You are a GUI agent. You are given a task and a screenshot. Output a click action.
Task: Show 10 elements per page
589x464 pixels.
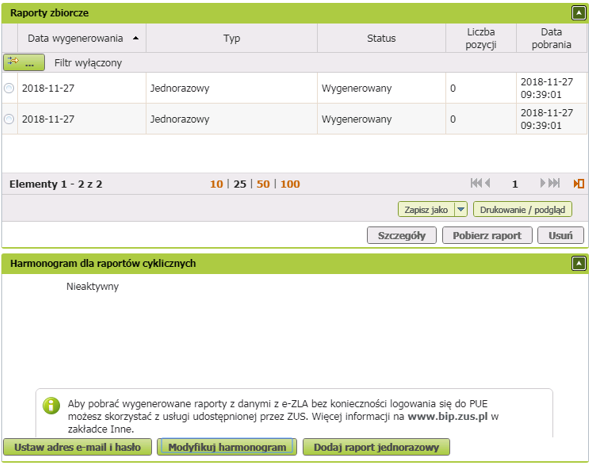coord(216,184)
